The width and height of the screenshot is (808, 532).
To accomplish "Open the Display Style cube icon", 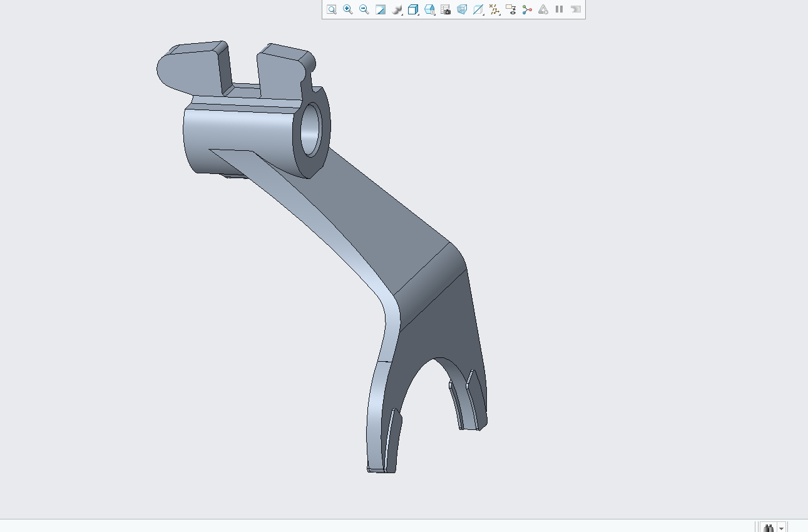I will [x=413, y=9].
